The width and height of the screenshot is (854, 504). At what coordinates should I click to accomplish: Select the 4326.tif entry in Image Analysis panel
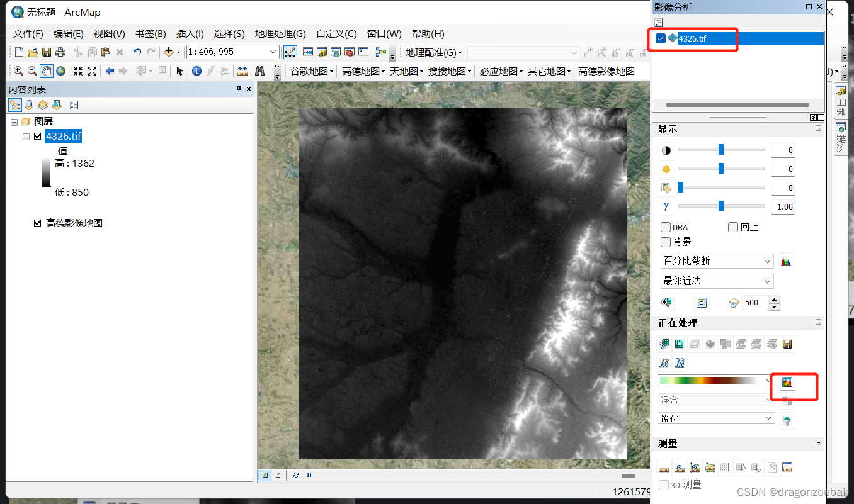point(693,38)
